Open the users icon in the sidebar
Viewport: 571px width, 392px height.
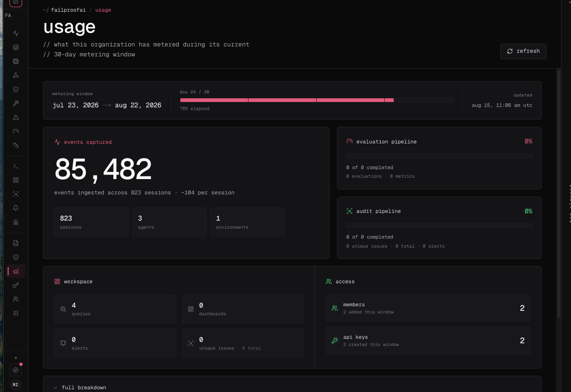pos(16,299)
